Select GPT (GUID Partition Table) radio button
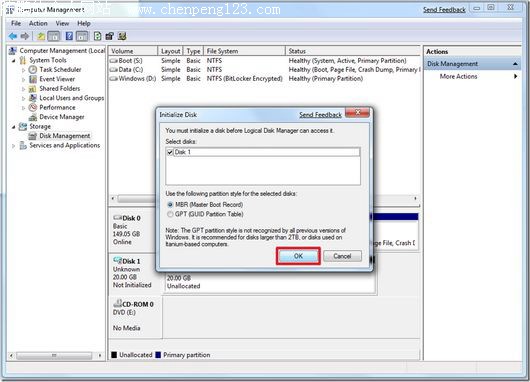This screenshot has width=530, height=382. coord(170,214)
